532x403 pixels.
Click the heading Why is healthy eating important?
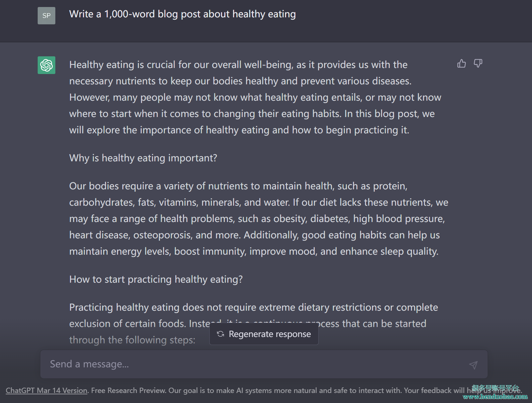[143, 158]
